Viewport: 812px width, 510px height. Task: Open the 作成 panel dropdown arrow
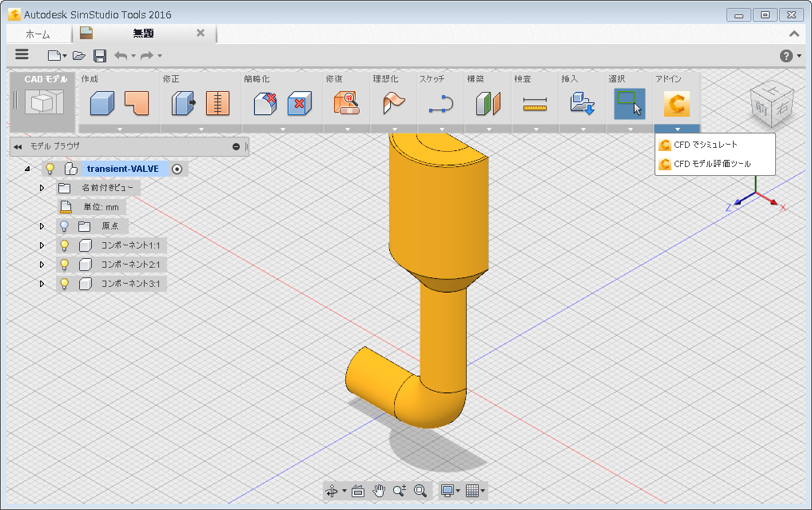(x=119, y=129)
